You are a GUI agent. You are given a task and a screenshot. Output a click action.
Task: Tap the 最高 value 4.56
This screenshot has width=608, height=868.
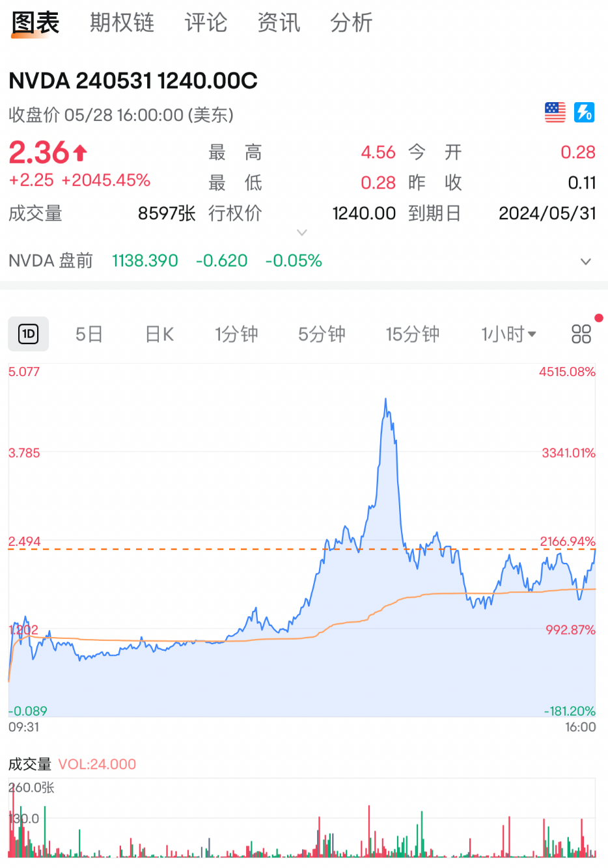(378, 152)
